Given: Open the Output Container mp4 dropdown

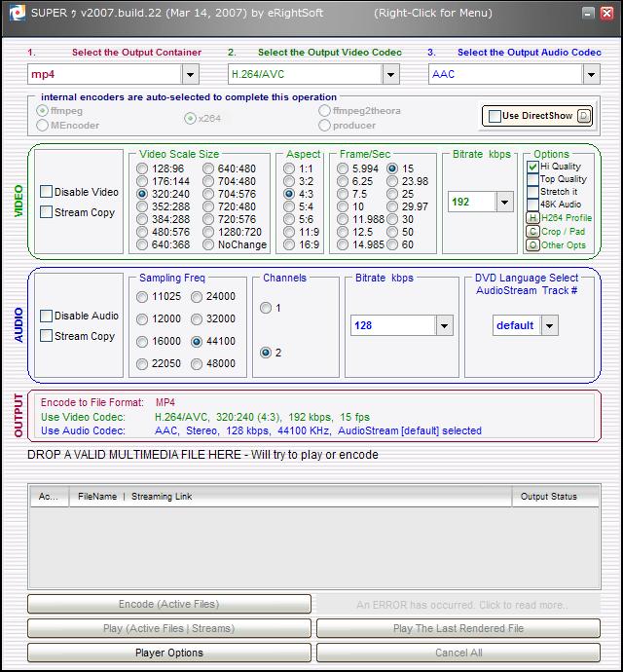Looking at the screenshot, I should (x=190, y=75).
